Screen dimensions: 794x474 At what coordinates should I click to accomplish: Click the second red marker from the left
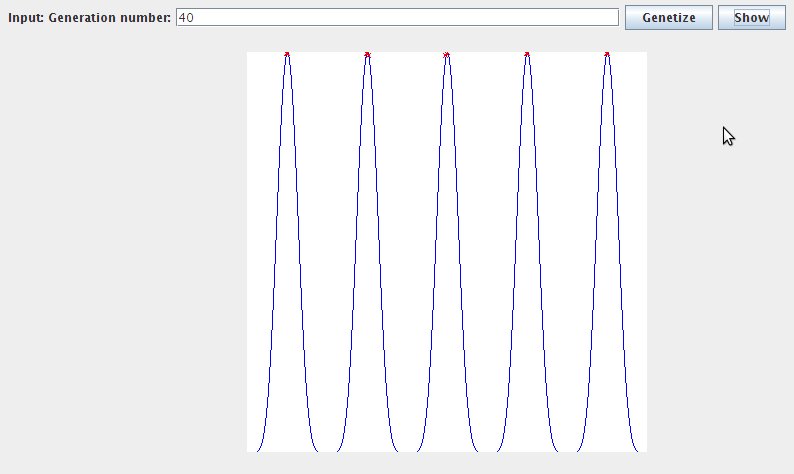(367, 54)
